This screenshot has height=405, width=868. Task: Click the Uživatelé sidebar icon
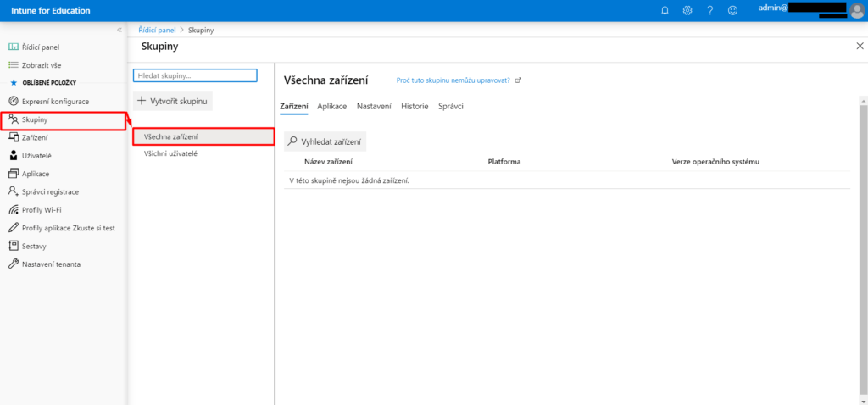pos(14,156)
